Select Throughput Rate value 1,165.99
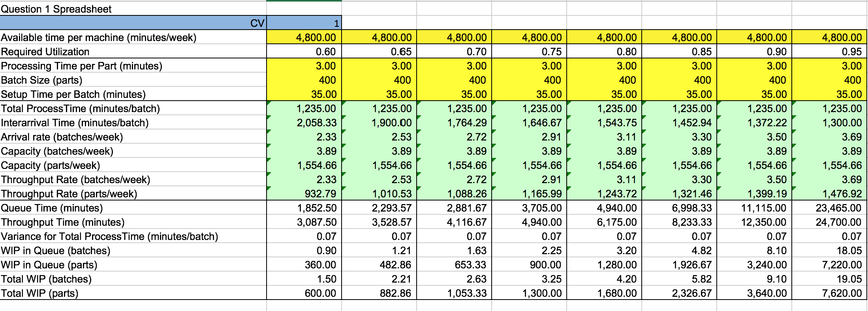The height and width of the screenshot is (311, 868). pyautogui.click(x=542, y=194)
